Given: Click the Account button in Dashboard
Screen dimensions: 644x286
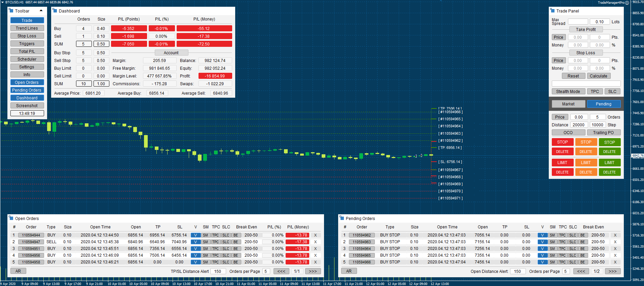Looking at the screenshot, I should [x=171, y=53].
